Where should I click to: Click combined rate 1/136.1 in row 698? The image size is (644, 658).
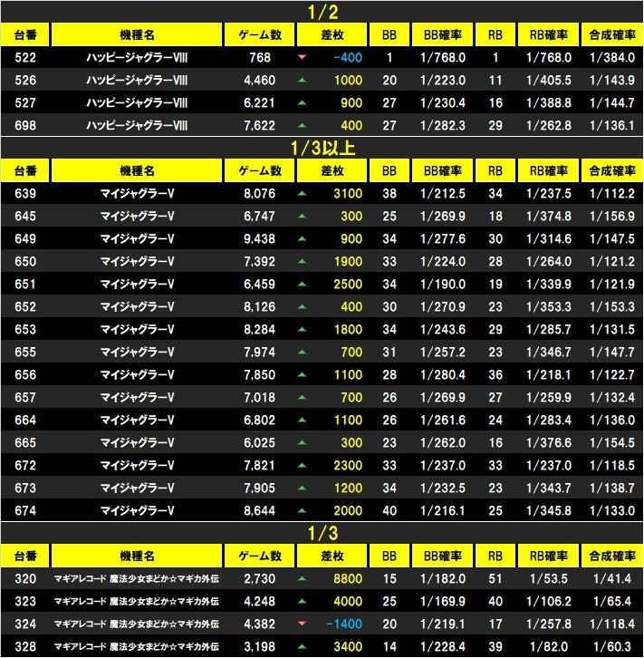612,125
